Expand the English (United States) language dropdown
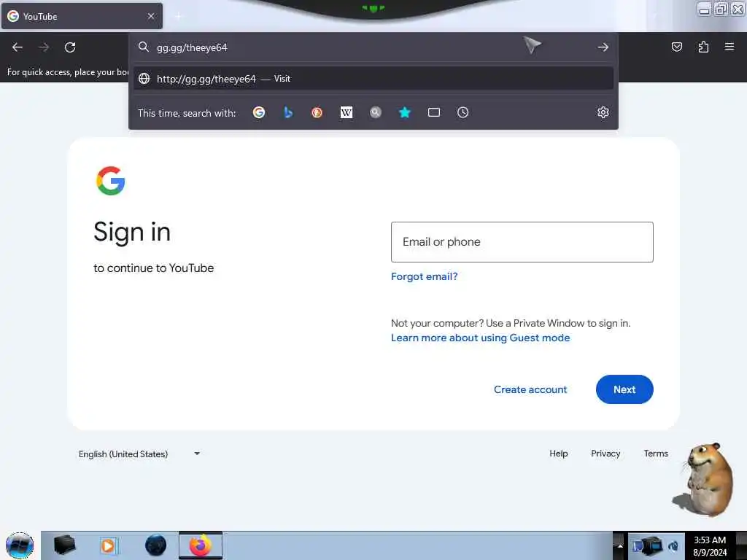This screenshot has height=560, width=747. pyautogui.click(x=139, y=454)
